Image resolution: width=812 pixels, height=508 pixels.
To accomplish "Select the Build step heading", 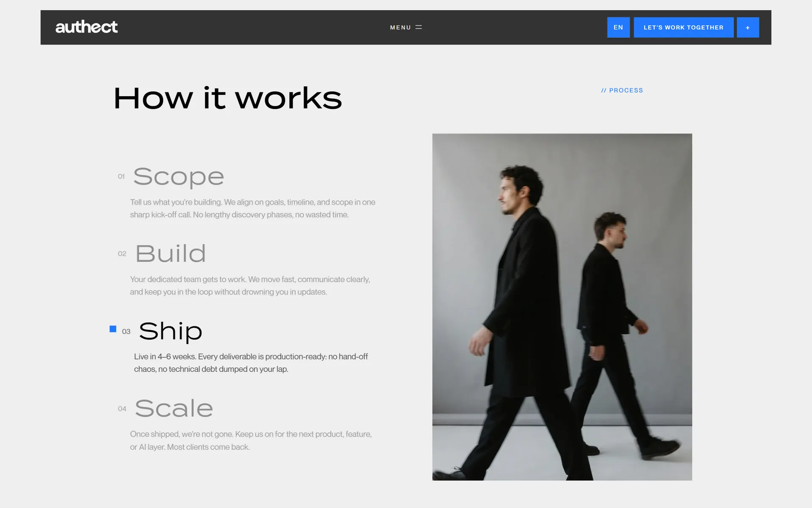I will 171,254.
